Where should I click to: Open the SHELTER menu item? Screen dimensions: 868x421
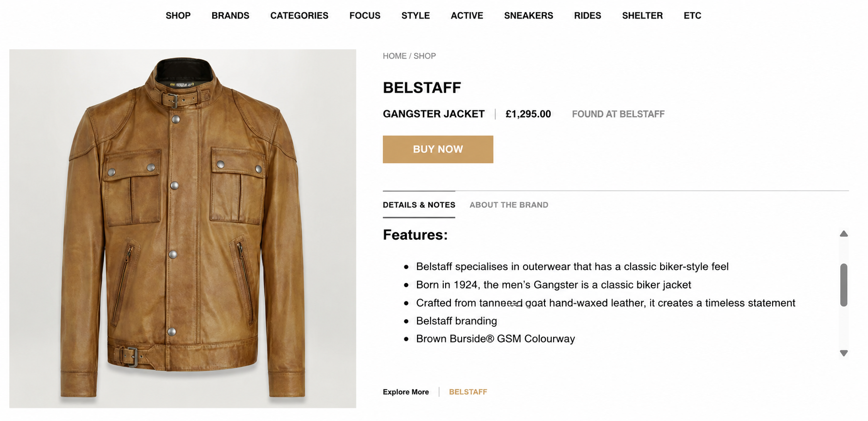[642, 15]
